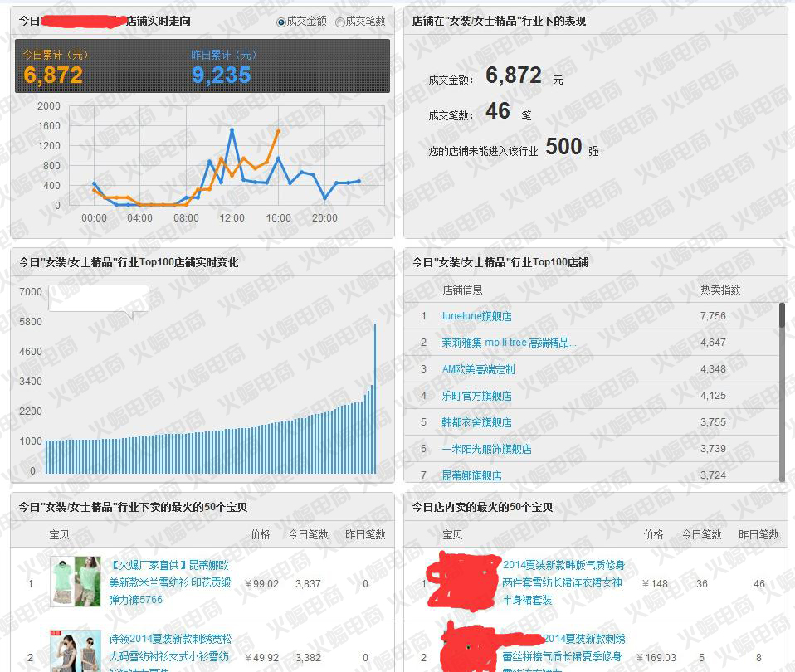Click yesterday's cumulative value 9,235 in blue
Image resolution: width=795 pixels, height=672 pixels.
(x=221, y=75)
